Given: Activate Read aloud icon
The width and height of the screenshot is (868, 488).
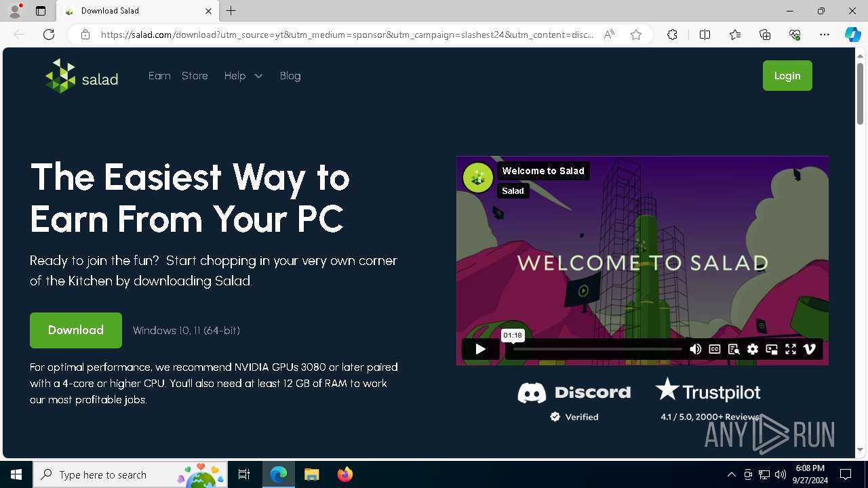Looking at the screenshot, I should (609, 35).
